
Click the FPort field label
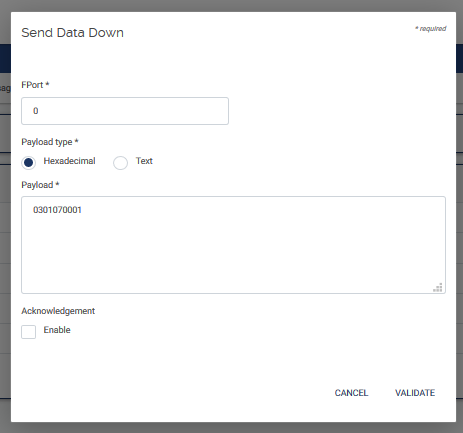pos(35,85)
